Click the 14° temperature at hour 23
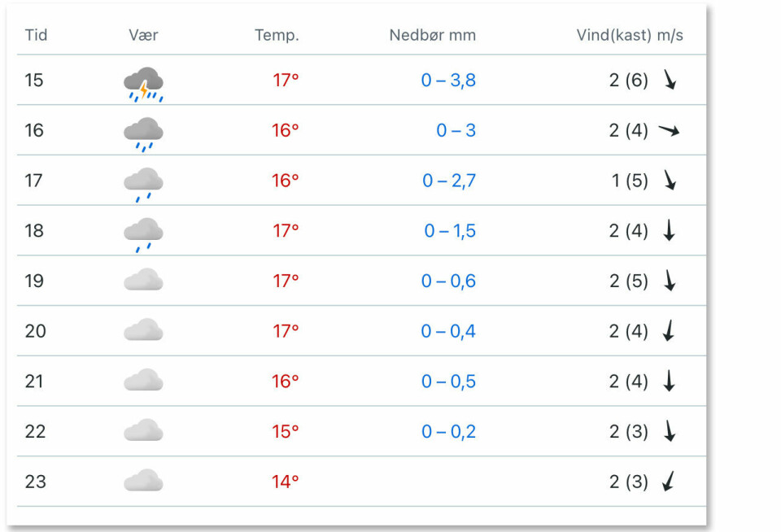781x532 pixels. click(285, 482)
